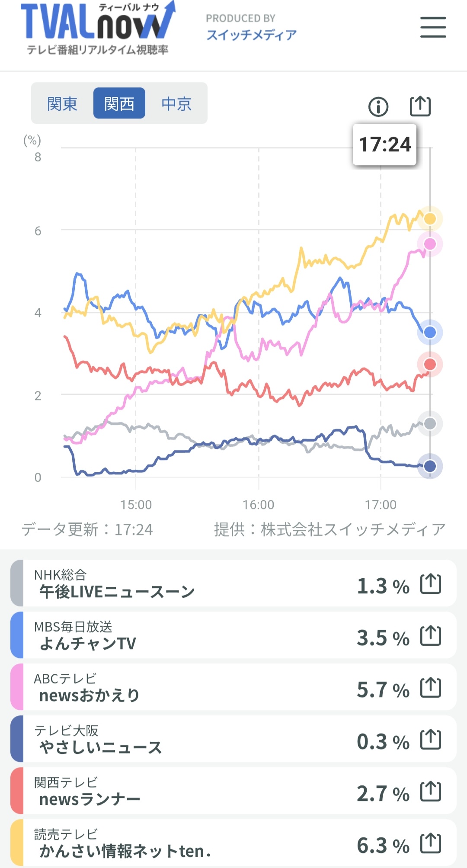Select the red 関西テレビ chart endpoint
The width and height of the screenshot is (467, 868).
click(x=430, y=364)
